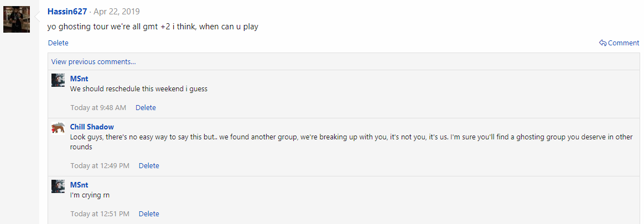The width and height of the screenshot is (644, 224).
Task: Delete the 9:48 AM comment
Action: pyautogui.click(x=146, y=107)
